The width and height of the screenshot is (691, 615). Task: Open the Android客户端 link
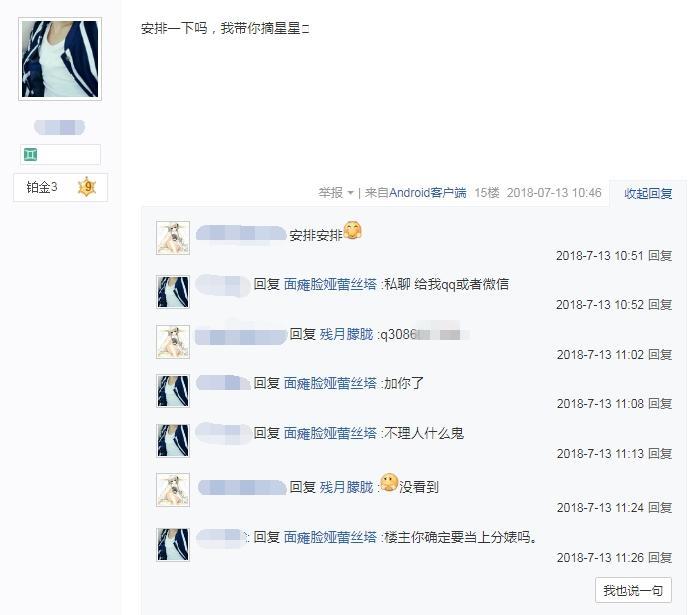(427, 193)
